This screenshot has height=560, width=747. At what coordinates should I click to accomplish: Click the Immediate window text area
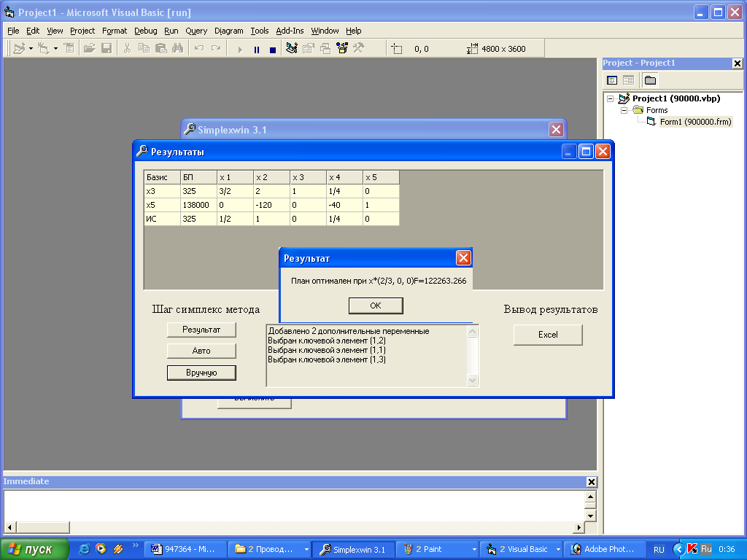click(x=294, y=506)
